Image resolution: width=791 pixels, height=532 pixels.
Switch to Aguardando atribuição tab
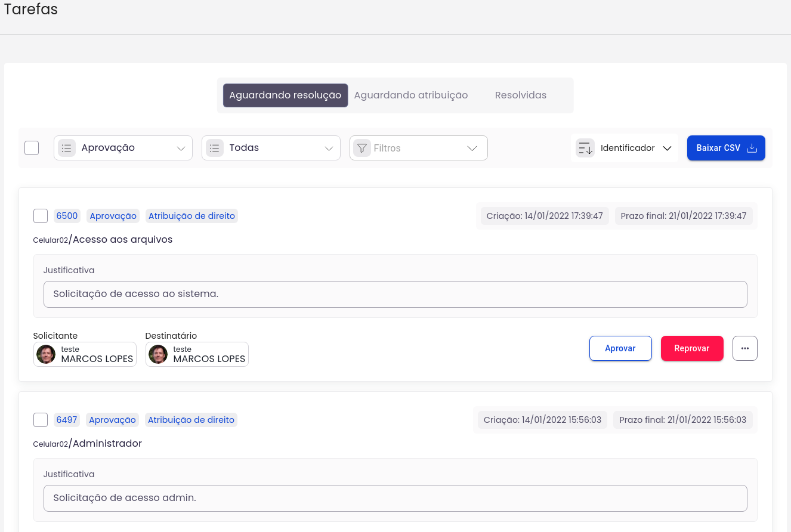[410, 95]
